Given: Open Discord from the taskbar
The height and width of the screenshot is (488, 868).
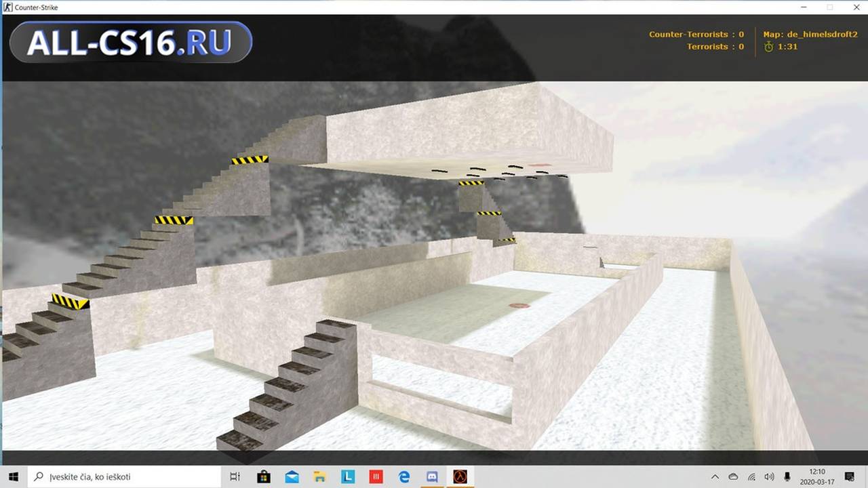Looking at the screenshot, I should click(432, 476).
